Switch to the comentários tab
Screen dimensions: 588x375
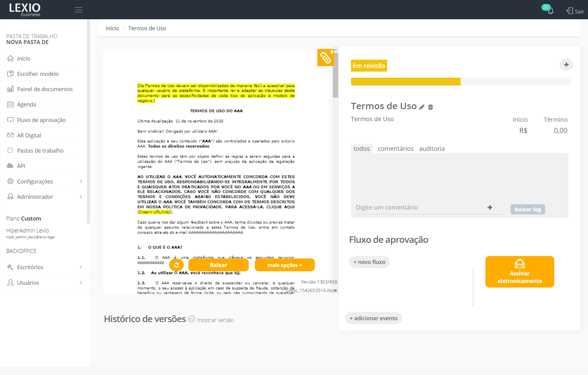click(395, 149)
